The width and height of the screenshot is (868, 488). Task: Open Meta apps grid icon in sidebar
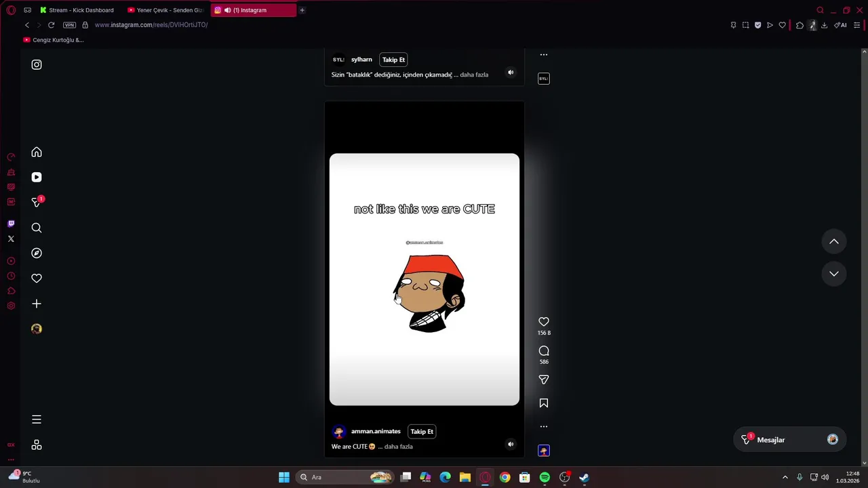click(x=37, y=445)
